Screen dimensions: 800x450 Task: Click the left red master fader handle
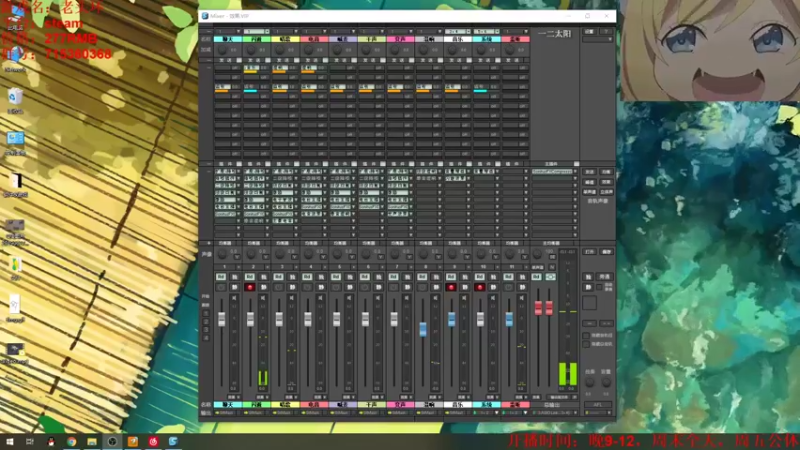click(x=538, y=308)
